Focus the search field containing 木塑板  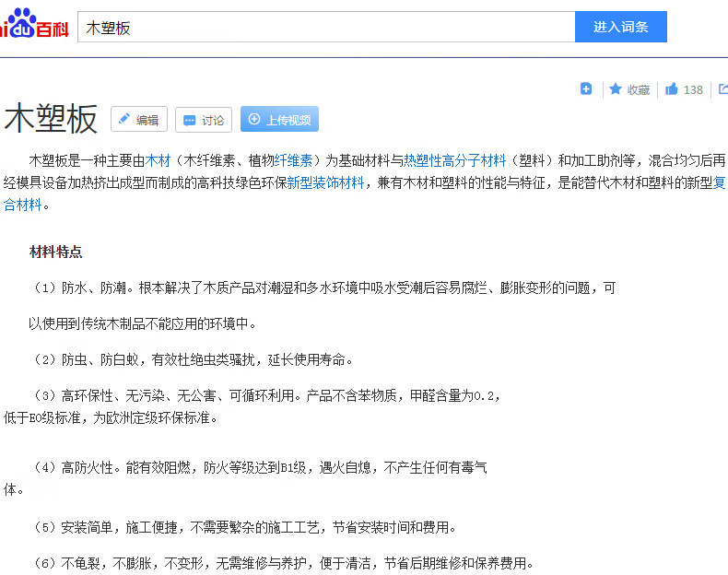tap(326, 27)
